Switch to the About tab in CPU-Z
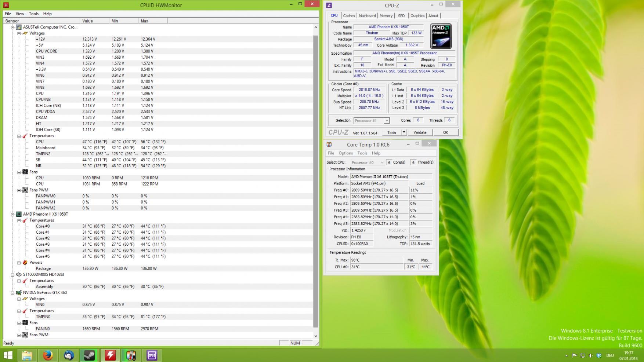Screen dimensions: 644x362 pyautogui.click(x=433, y=16)
